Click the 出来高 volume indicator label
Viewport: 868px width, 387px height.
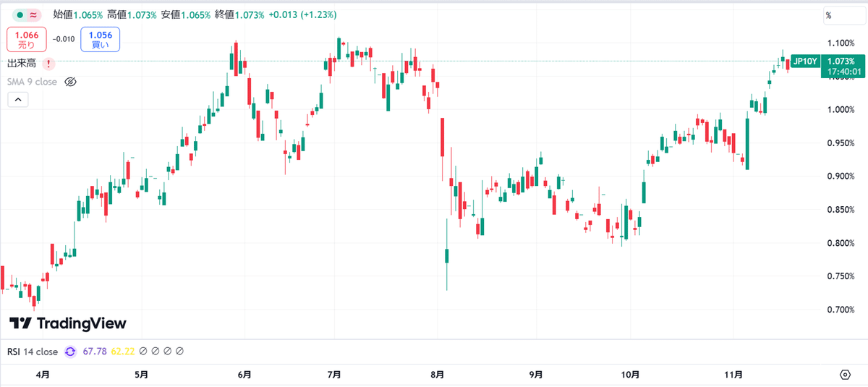[22, 64]
